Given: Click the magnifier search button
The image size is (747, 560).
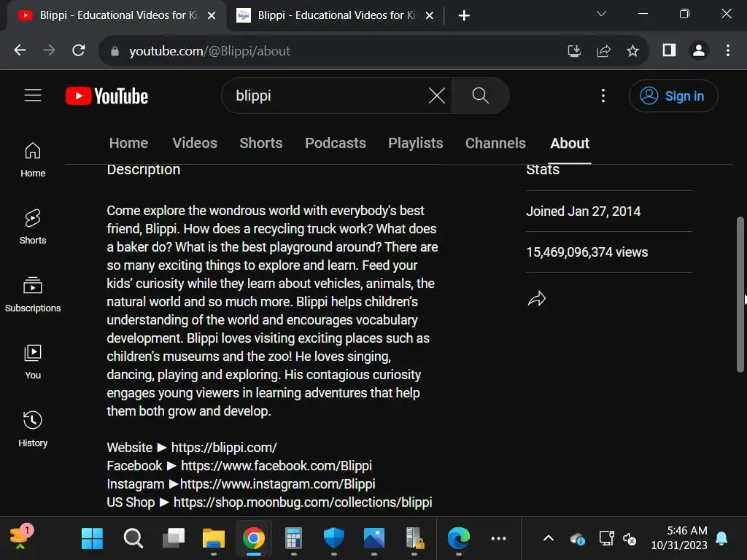Looking at the screenshot, I should click(x=480, y=96).
